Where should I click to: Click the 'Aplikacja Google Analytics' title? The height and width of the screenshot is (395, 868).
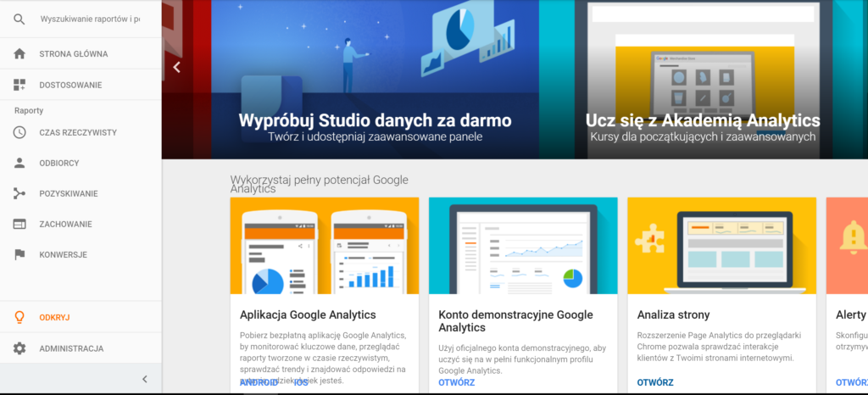308,315
